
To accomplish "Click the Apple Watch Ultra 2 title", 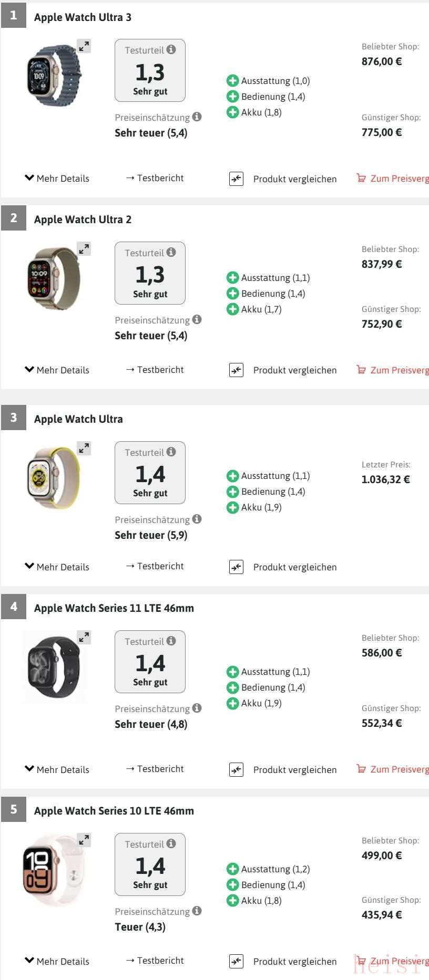I will click(x=83, y=220).
